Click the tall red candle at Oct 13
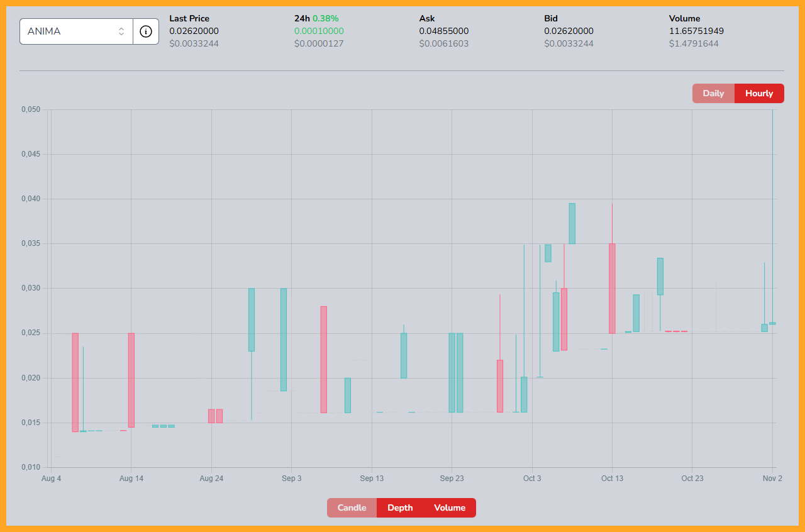The image size is (805, 532). (x=612, y=288)
